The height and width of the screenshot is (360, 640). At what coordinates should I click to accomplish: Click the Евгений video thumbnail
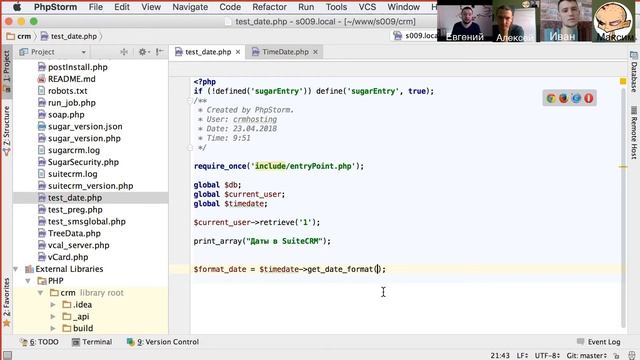(464, 21)
